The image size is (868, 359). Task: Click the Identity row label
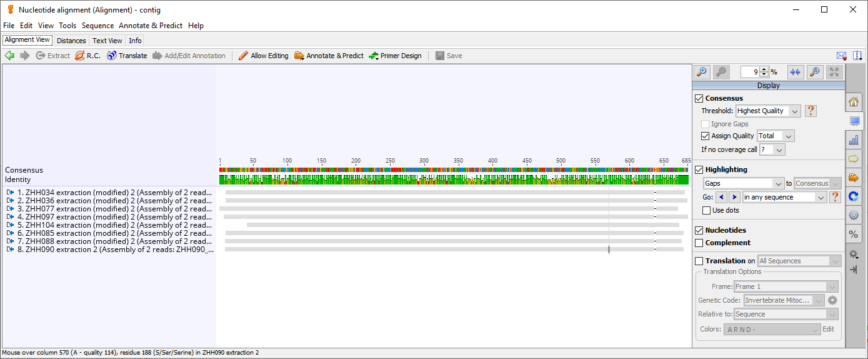[17, 179]
